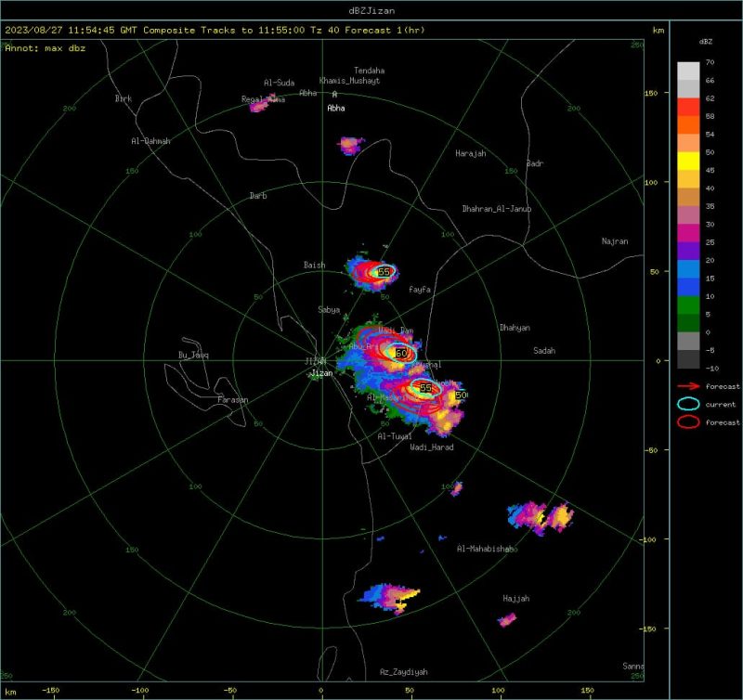Image resolution: width=743 pixels, height=700 pixels.
Task: Click the 'Tendaha' place label
Action: (369, 71)
